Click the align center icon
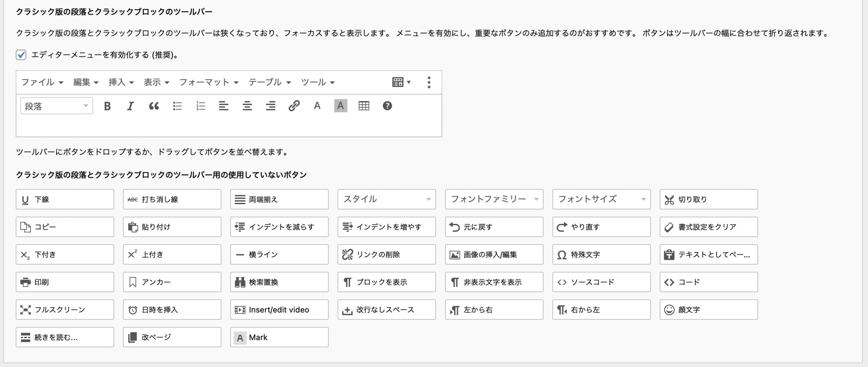The height and width of the screenshot is (367, 868). tap(247, 106)
